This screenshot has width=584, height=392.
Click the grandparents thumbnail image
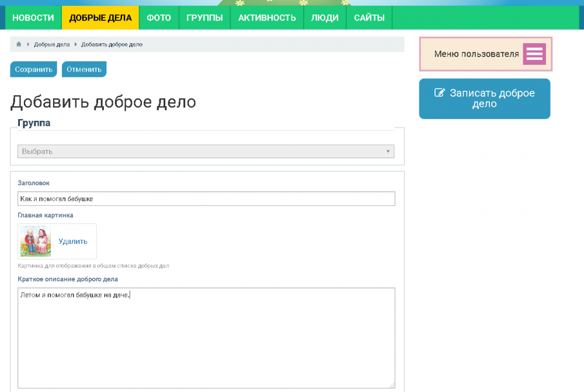coord(36,242)
